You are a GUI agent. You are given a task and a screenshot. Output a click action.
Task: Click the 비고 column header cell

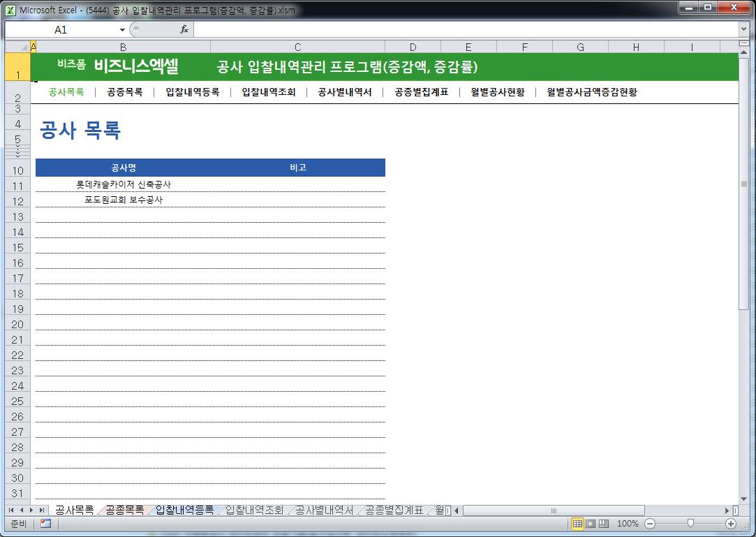pyautogui.click(x=298, y=168)
